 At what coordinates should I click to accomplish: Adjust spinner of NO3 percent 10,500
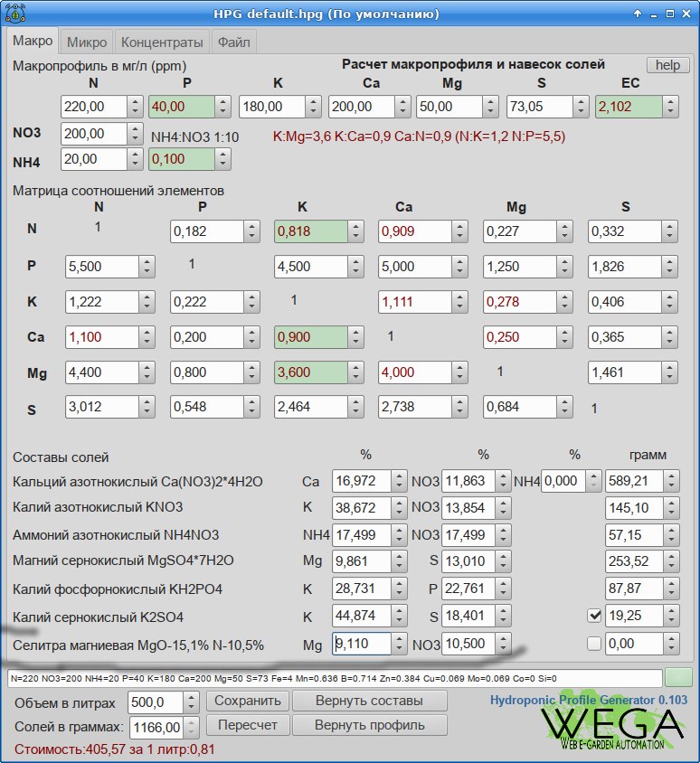[x=503, y=644]
